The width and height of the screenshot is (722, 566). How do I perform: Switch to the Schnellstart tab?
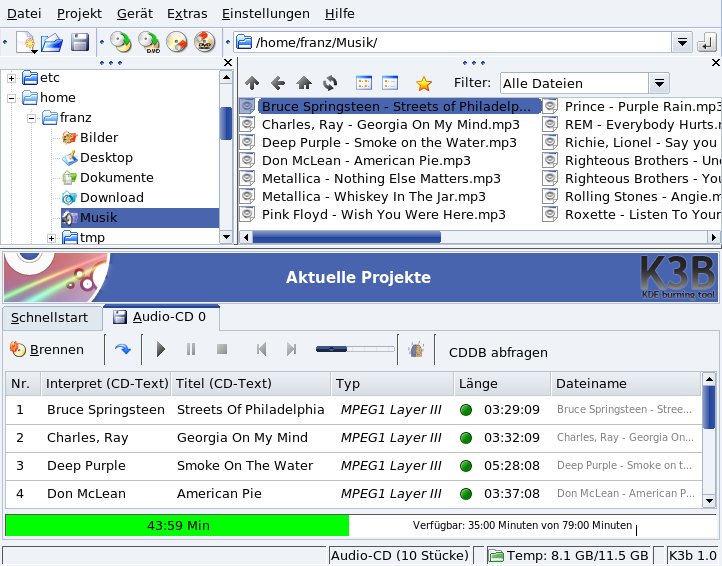click(50, 318)
